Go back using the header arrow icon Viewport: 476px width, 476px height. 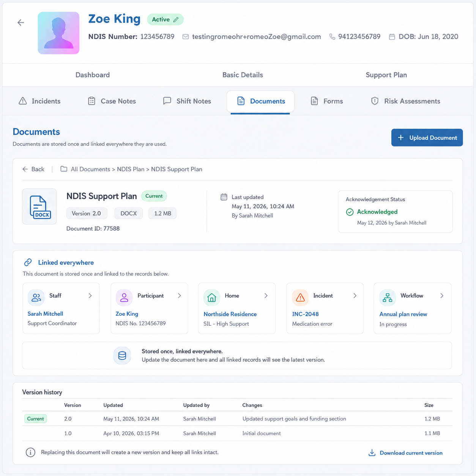pos(21,23)
